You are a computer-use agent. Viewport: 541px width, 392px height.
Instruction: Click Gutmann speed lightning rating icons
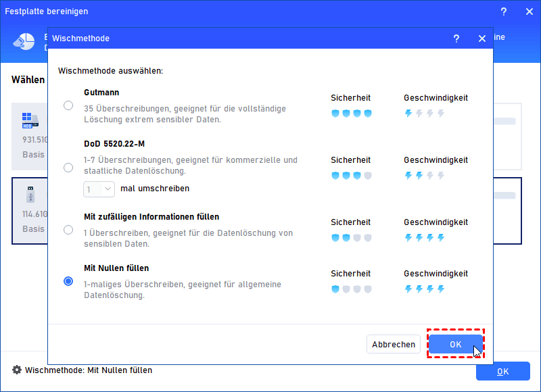424,114
